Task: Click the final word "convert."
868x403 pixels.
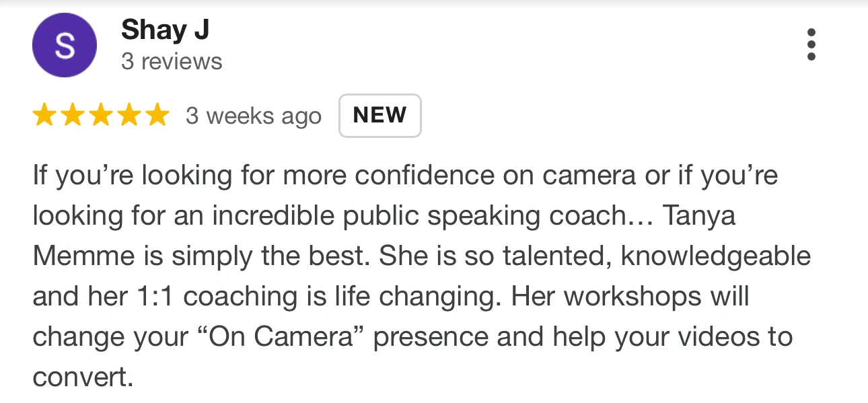Action: pos(83,377)
